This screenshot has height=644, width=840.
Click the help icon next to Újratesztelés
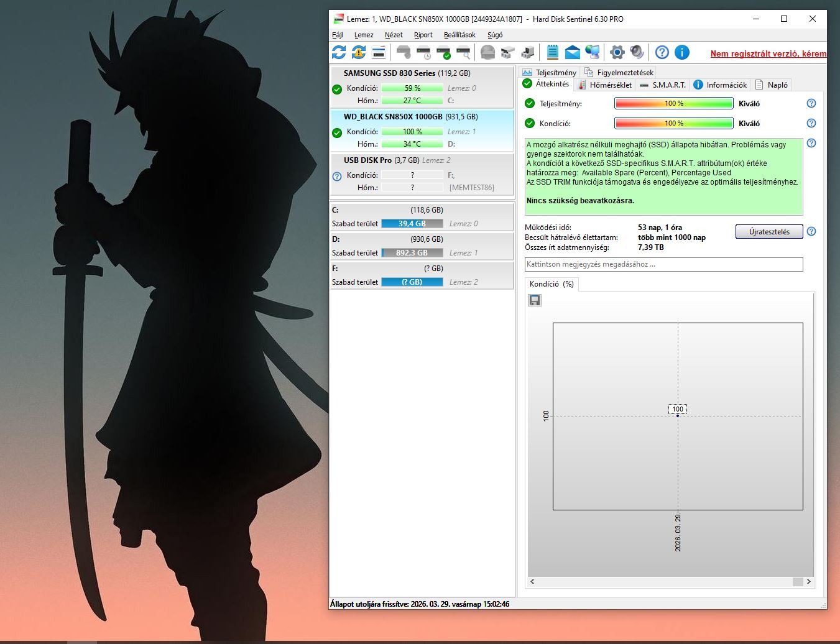coord(811,231)
